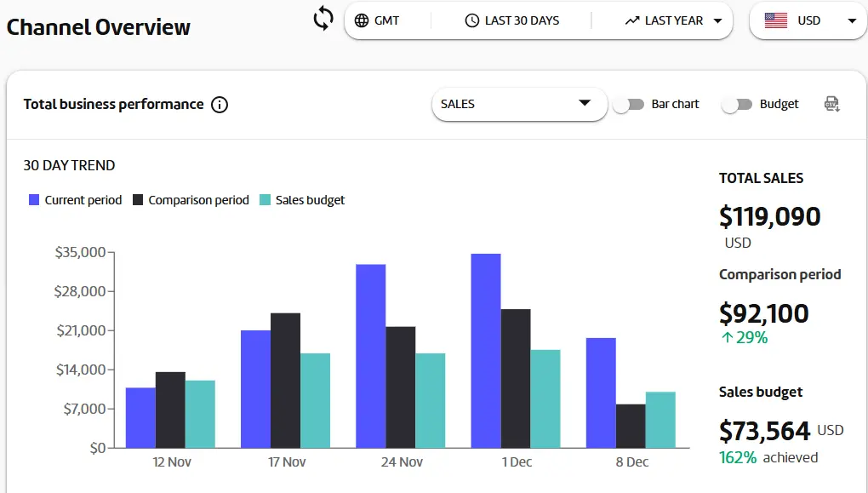Viewport: 868px width, 493px height.
Task: Click the blue 12 Nov current period bar
Action: pos(140,418)
